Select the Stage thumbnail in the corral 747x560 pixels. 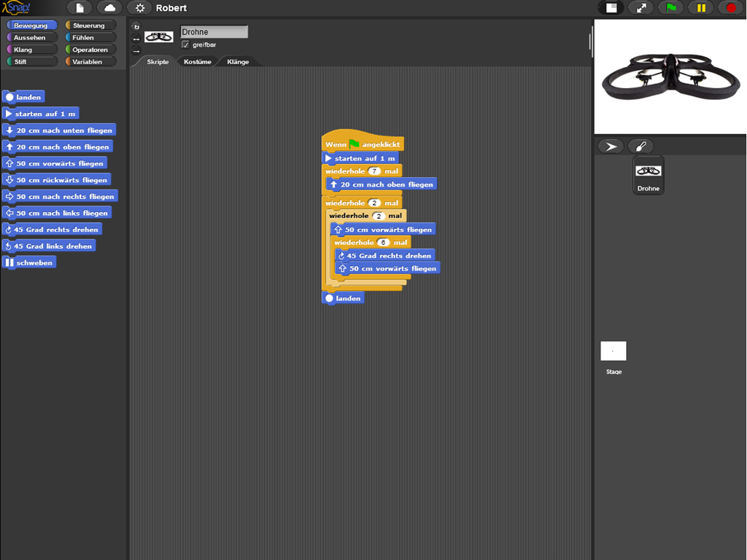pyautogui.click(x=614, y=351)
